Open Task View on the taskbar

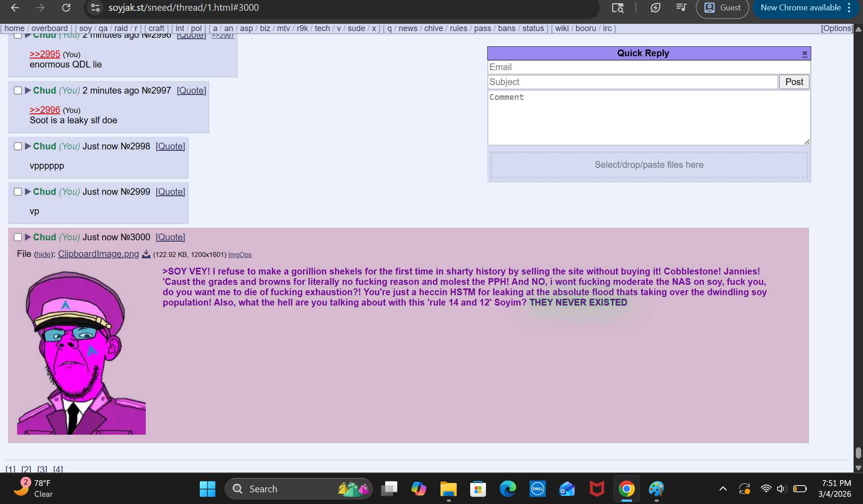389,489
